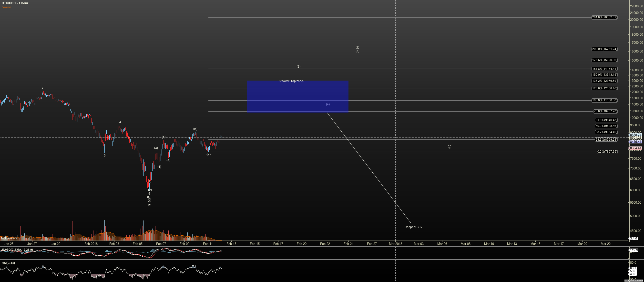Viewport: 644px width, 282px height.
Task: Select Jan-25 on the time axis
Action: pos(9,244)
